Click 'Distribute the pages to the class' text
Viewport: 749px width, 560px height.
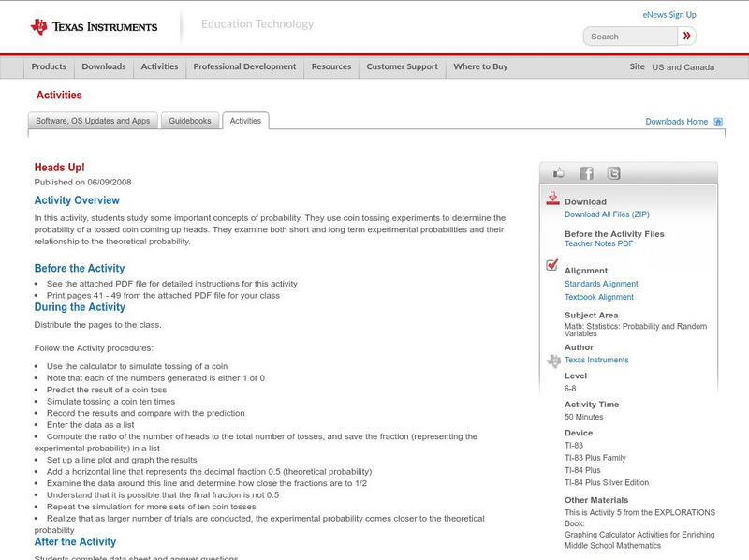coord(98,324)
